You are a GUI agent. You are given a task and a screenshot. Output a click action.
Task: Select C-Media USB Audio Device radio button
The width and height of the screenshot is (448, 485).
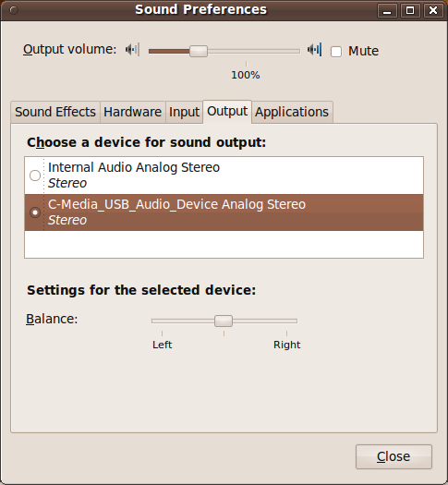[x=35, y=212]
